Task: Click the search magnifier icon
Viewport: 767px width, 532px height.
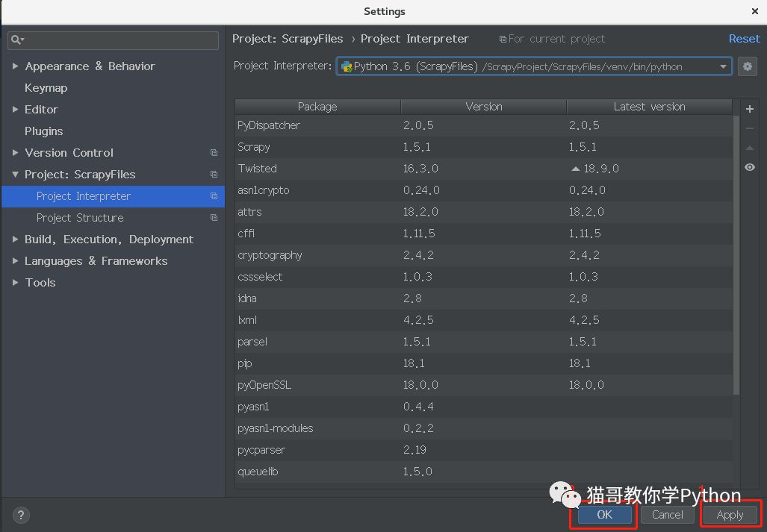Action: click(x=17, y=40)
